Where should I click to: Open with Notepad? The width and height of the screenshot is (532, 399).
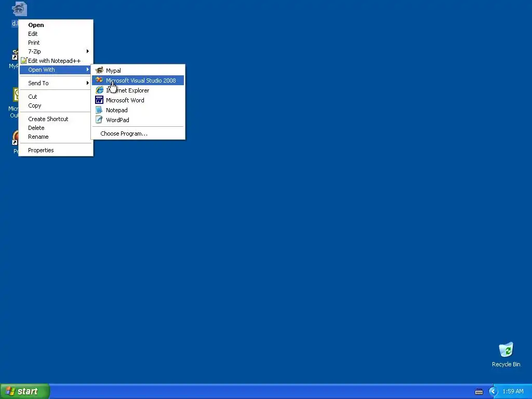click(x=138, y=110)
